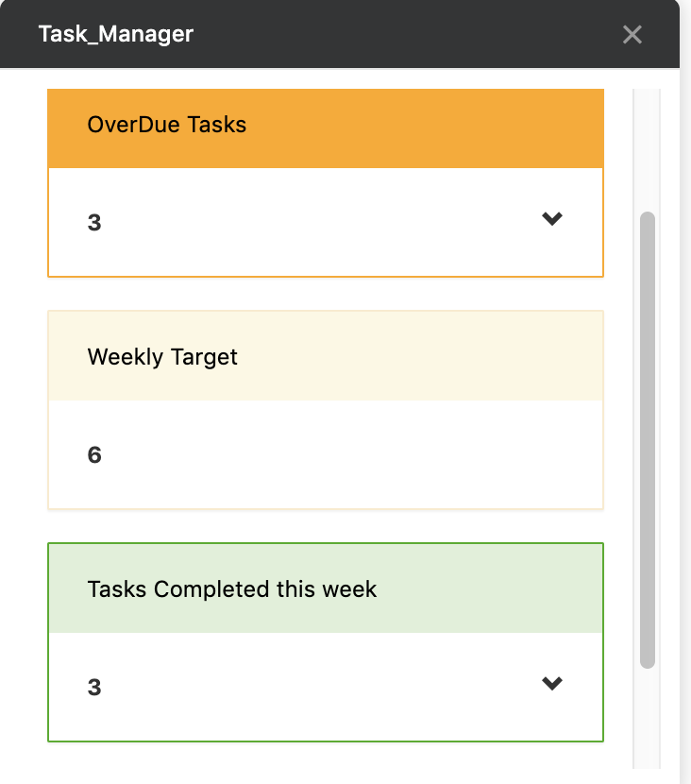Click the weekly target value showing 6
The width and height of the screenshot is (691, 784).
tap(94, 454)
